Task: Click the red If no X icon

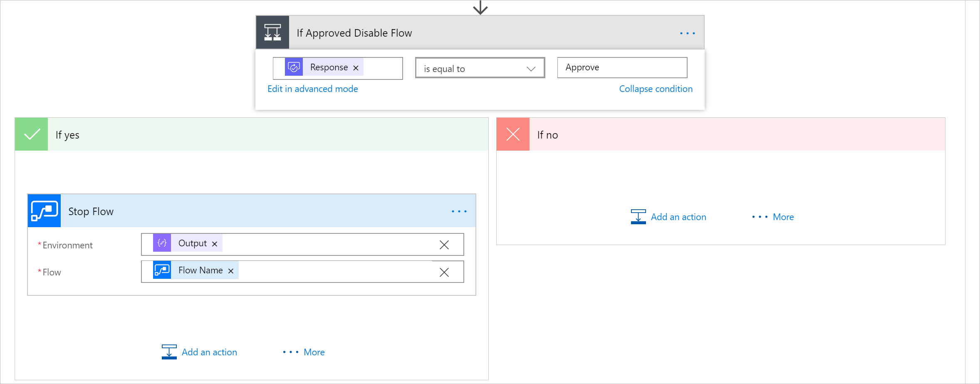Action: [x=513, y=134]
